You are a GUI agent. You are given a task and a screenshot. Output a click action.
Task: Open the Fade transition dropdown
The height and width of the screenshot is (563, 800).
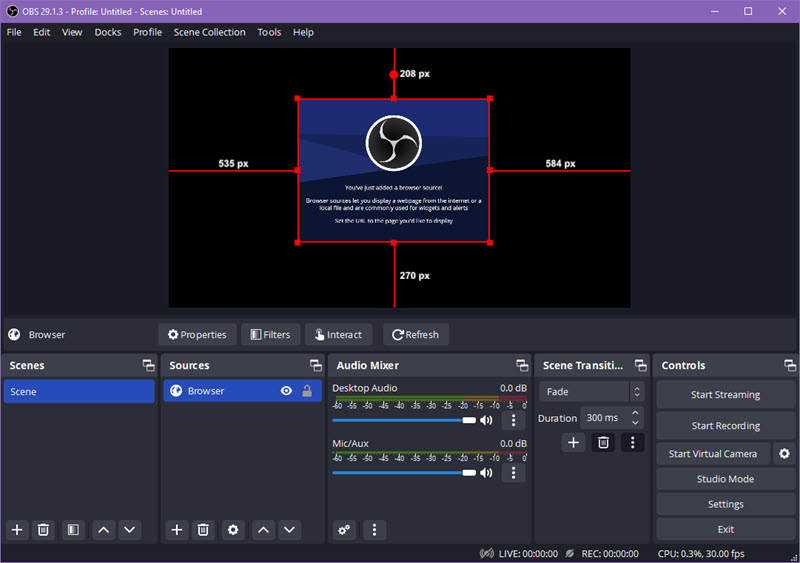coord(591,391)
